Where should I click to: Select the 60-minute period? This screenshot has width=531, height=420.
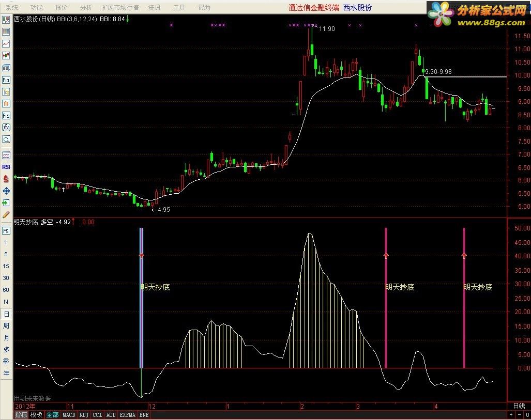click(6, 290)
